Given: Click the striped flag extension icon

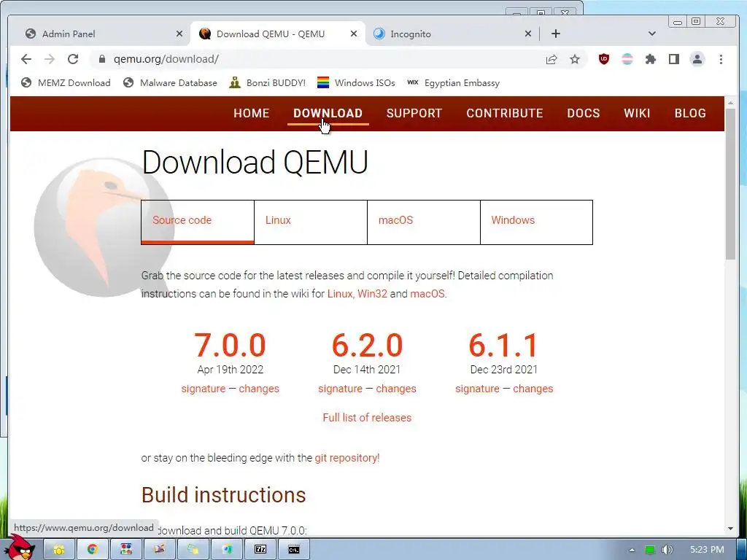Looking at the screenshot, I should pos(627,59).
